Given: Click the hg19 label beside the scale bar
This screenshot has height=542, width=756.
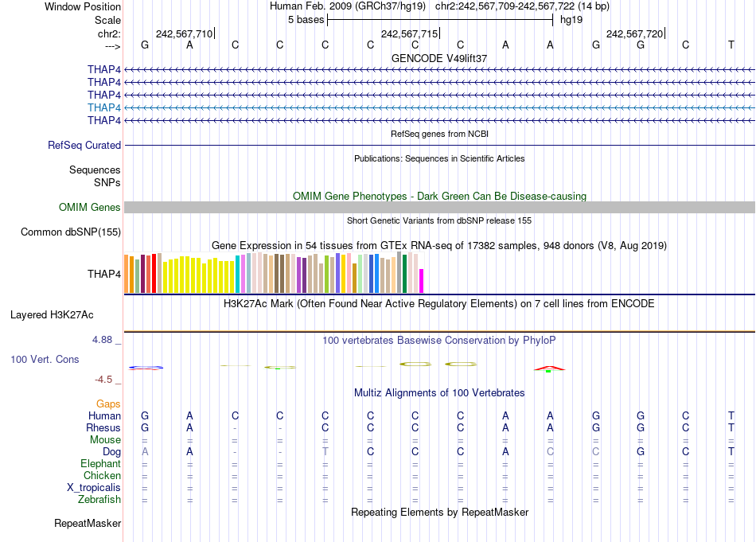Looking at the screenshot, I should [571, 20].
